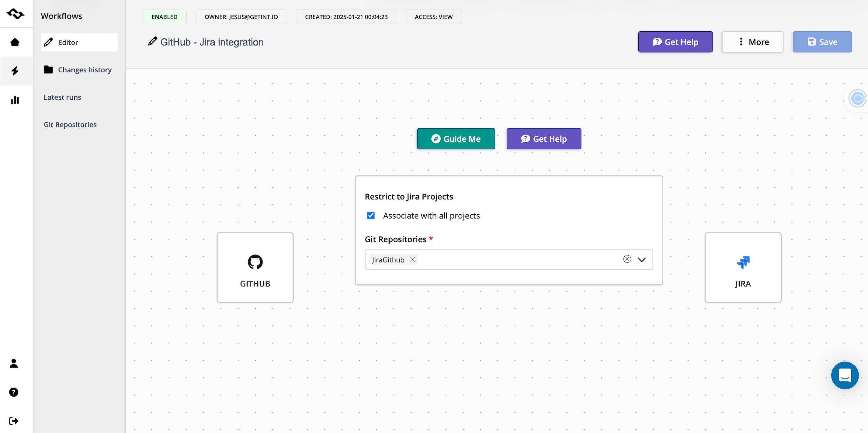
Task: Go to Latest runs
Action: [62, 97]
